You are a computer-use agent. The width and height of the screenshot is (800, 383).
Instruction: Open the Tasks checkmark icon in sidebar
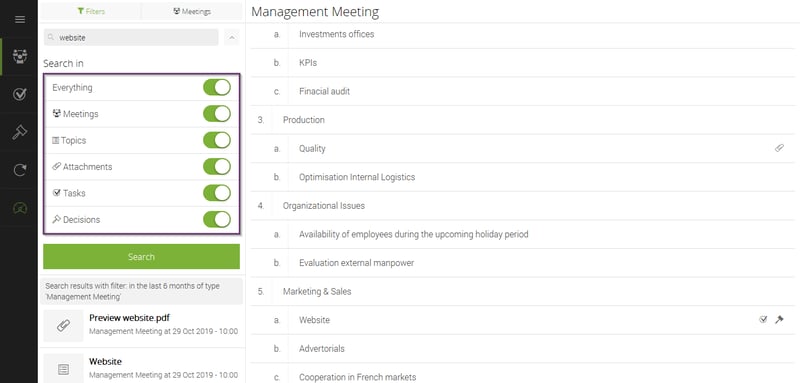click(x=19, y=94)
